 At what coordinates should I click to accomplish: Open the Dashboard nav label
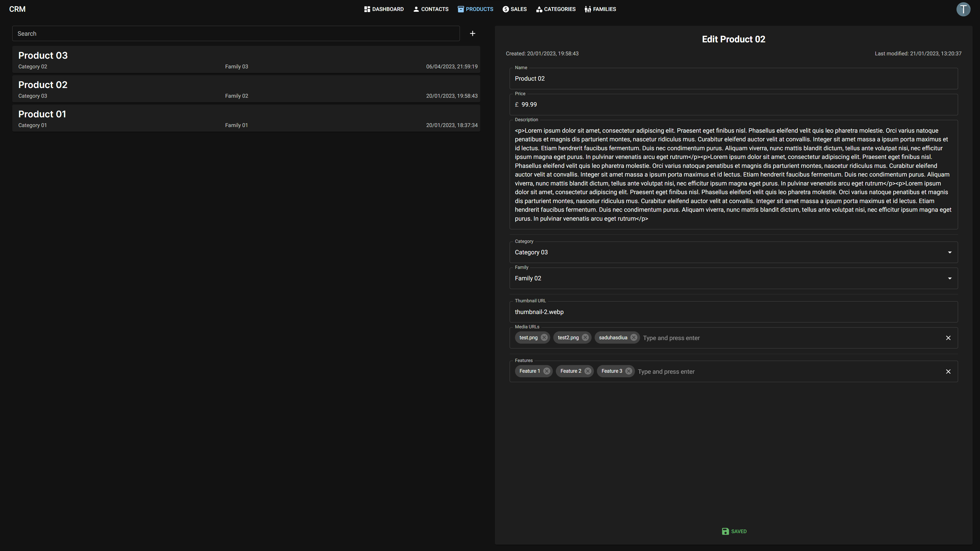[x=388, y=9]
